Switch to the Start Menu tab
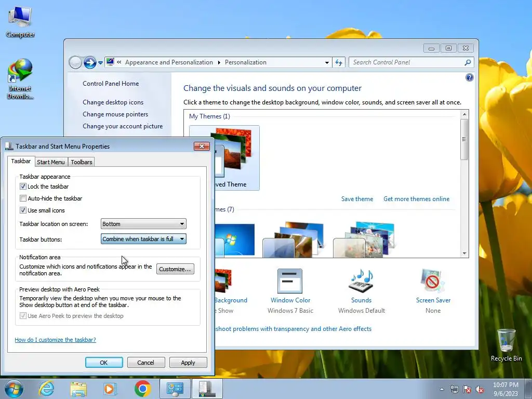Viewport: 532px width, 399px height. coord(51,162)
